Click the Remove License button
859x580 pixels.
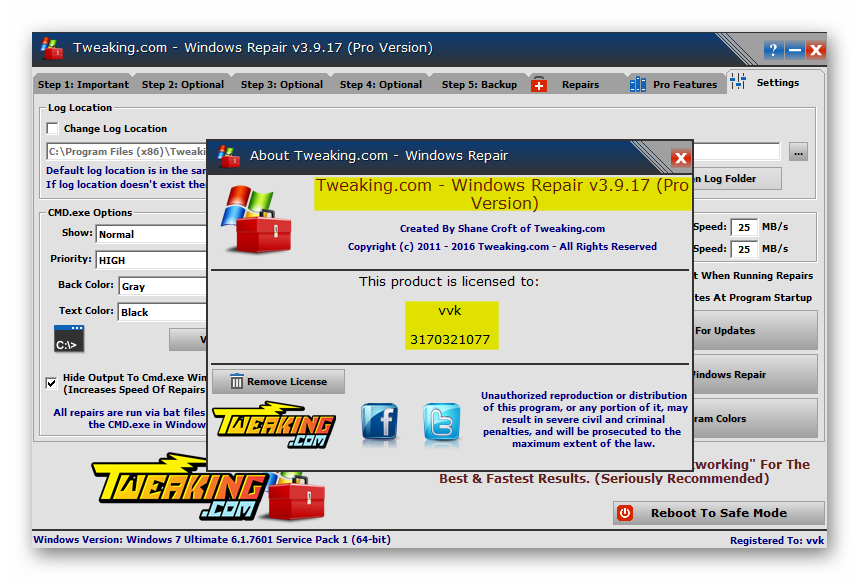coord(278,381)
